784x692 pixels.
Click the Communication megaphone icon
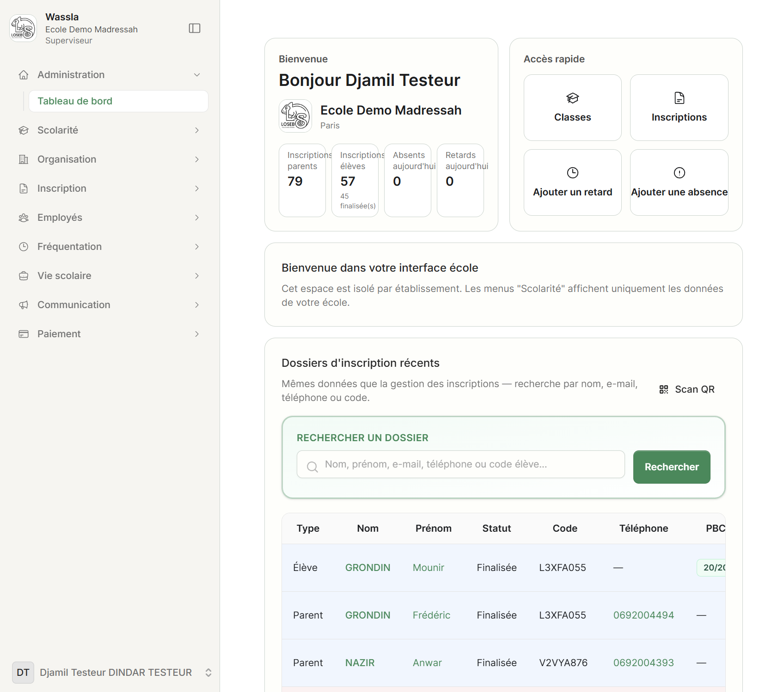(24, 305)
